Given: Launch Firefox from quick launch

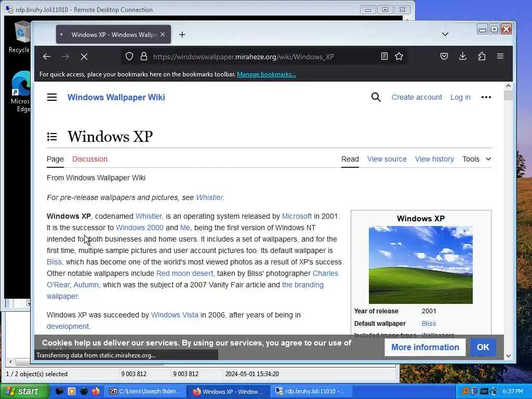Looking at the screenshot, I should (x=96, y=391).
